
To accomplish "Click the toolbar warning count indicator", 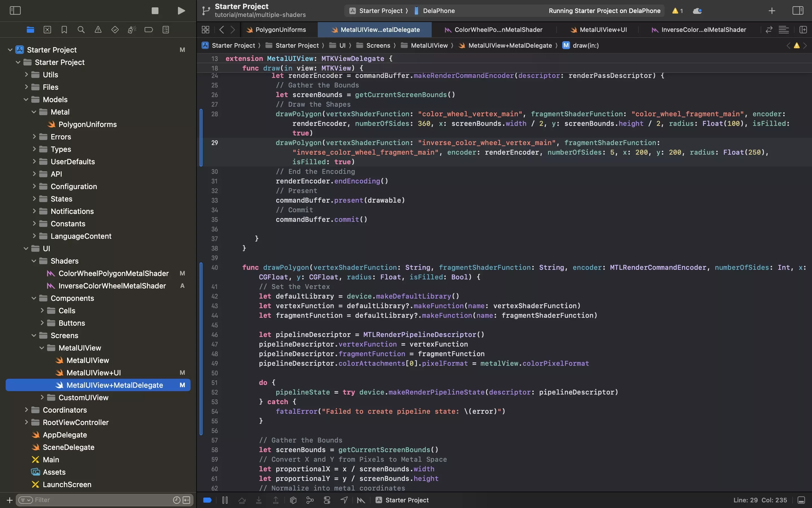I will (x=678, y=11).
